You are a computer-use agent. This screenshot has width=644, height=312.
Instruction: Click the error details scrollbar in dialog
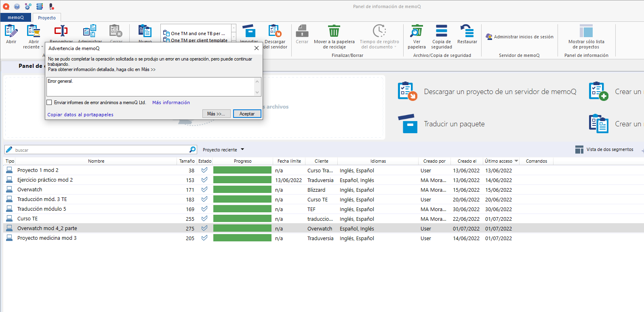(x=257, y=87)
